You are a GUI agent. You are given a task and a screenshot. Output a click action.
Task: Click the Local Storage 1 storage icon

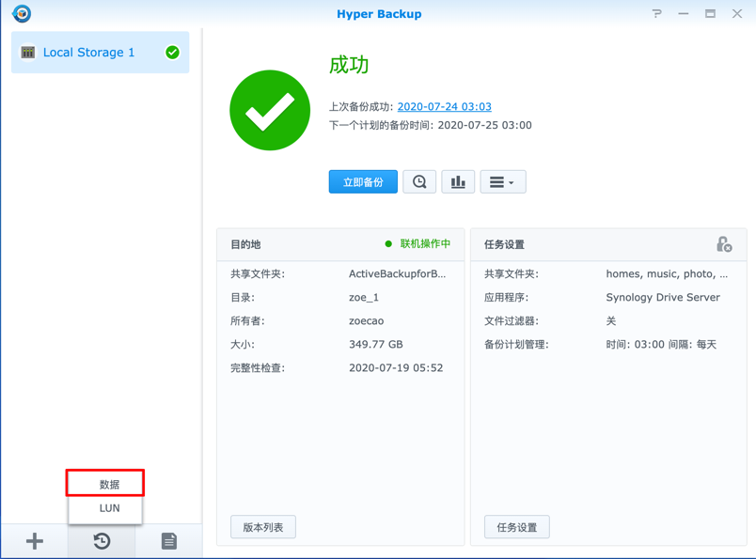point(28,52)
